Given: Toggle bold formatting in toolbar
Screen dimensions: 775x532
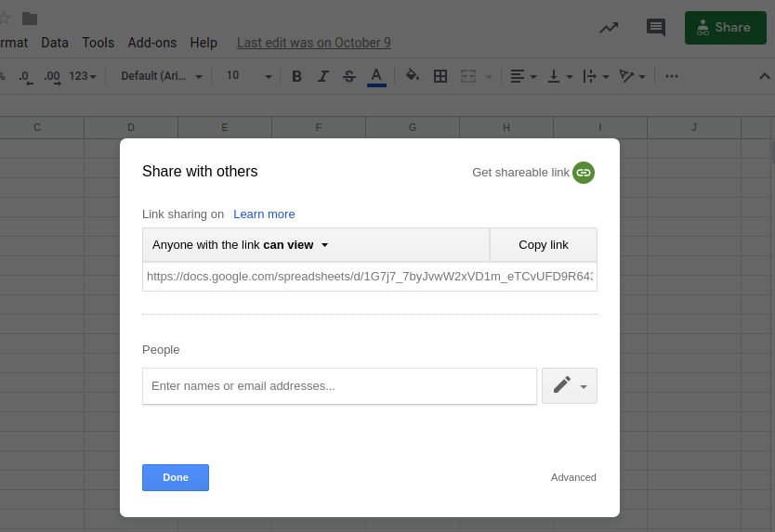Looking at the screenshot, I should pyautogui.click(x=296, y=76).
